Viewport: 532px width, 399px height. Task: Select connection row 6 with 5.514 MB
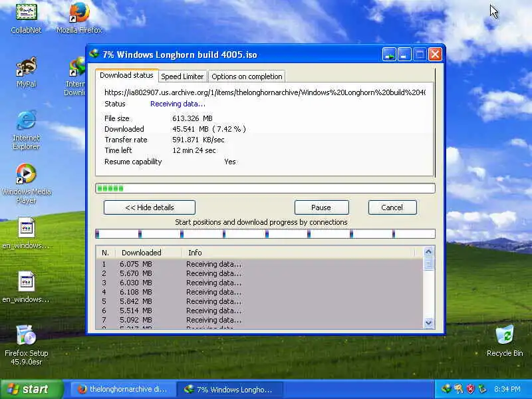pos(259,311)
